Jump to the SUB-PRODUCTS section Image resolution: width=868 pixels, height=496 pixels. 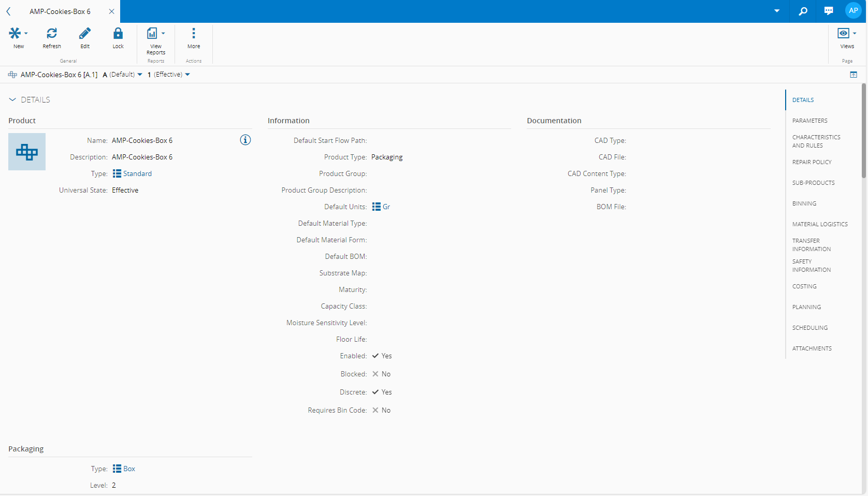[x=813, y=183]
